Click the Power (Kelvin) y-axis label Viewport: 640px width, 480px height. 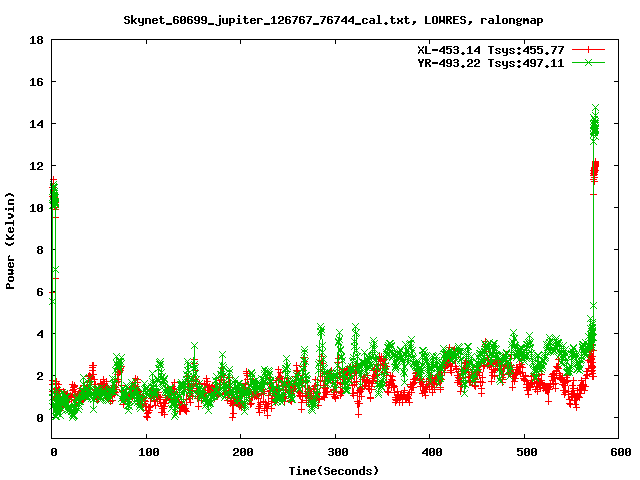click(10, 241)
